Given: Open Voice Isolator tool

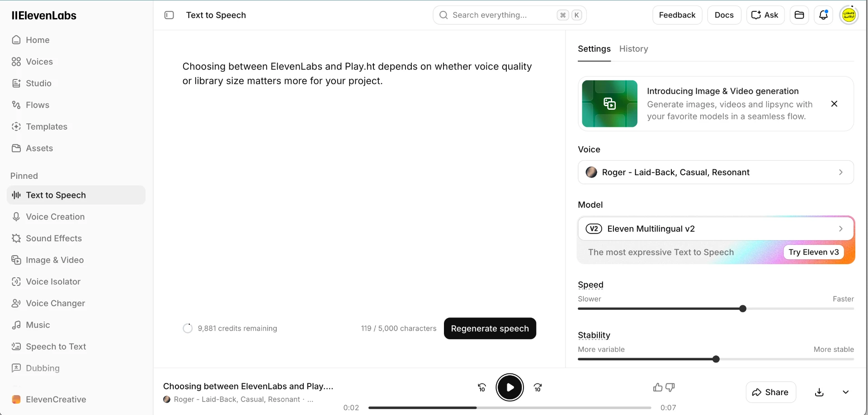Looking at the screenshot, I should click(x=76, y=282).
